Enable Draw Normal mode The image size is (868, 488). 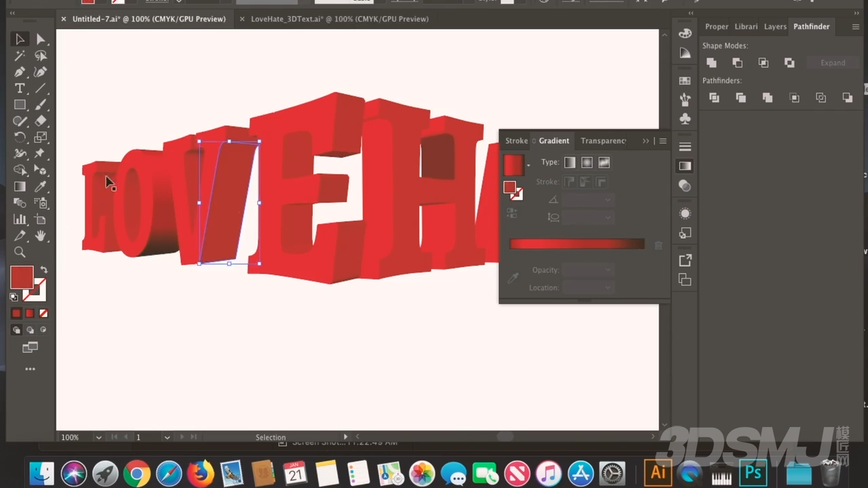click(x=16, y=330)
